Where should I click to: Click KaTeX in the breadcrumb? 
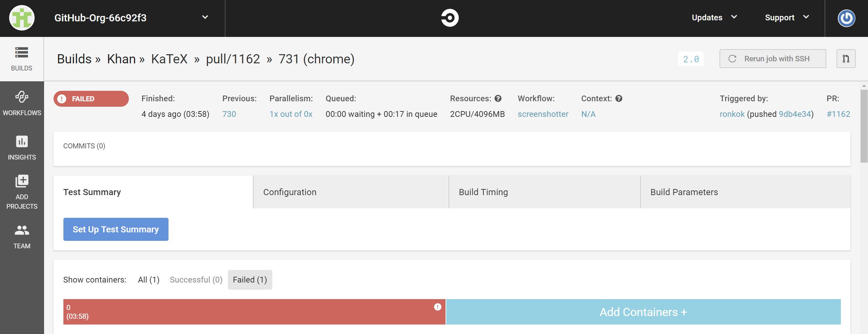169,59
